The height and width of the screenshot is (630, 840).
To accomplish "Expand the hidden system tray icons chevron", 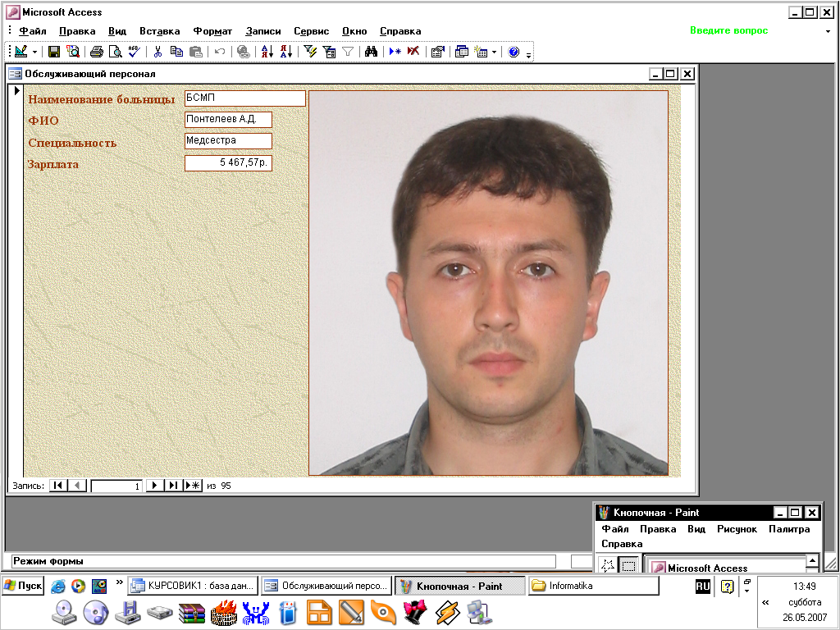I will tap(765, 601).
